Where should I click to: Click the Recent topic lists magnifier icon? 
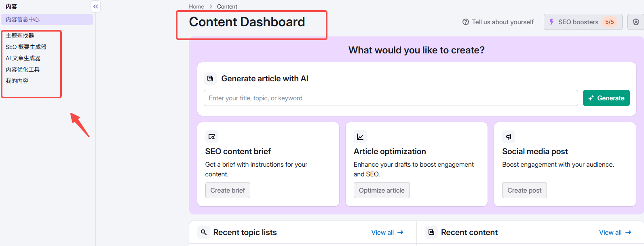204,232
